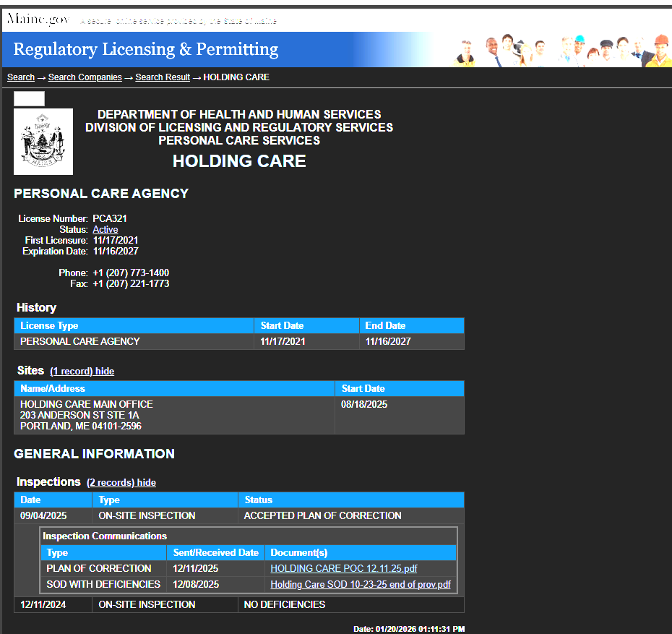Click the Document(s) column header
Screen dimensions: 672x634
[298, 553]
